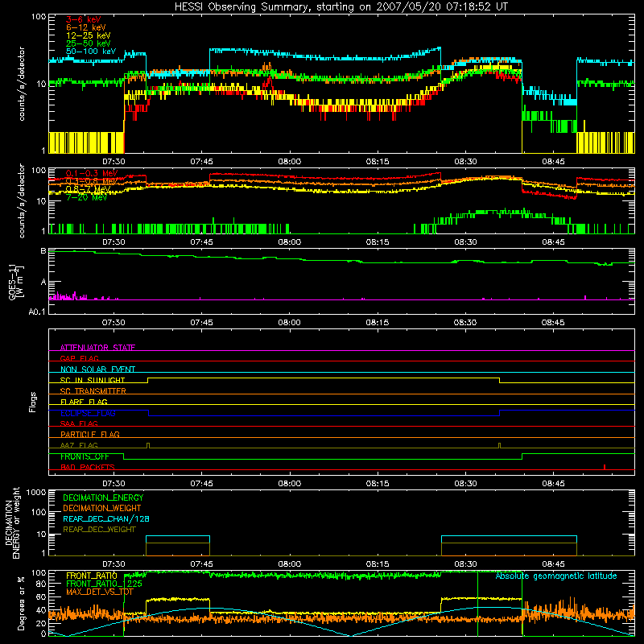Click the PARTICLE_FLAG label

click(90, 434)
